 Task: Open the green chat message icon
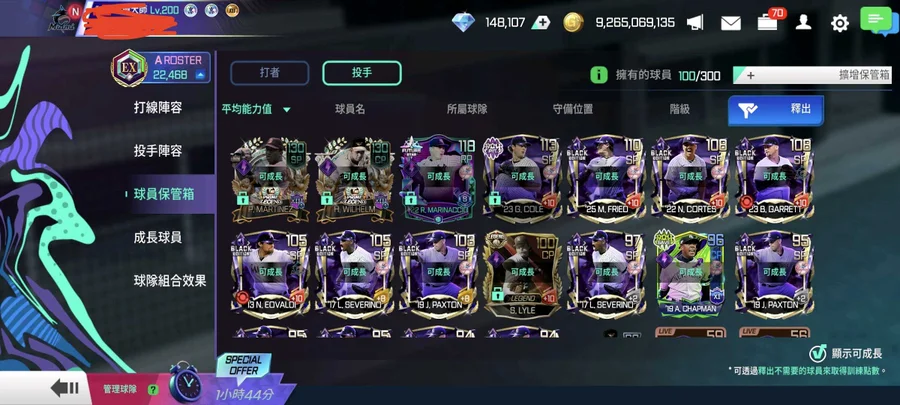876,21
